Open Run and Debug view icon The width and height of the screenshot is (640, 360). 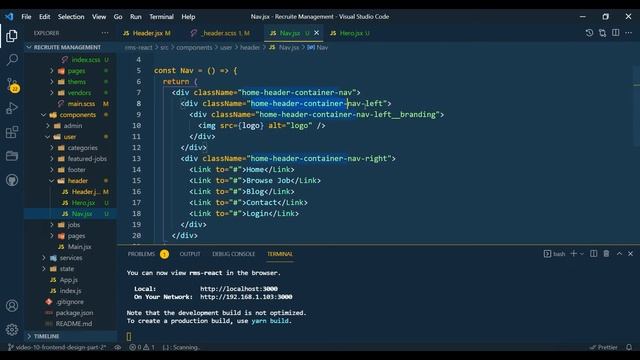pyautogui.click(x=12, y=108)
